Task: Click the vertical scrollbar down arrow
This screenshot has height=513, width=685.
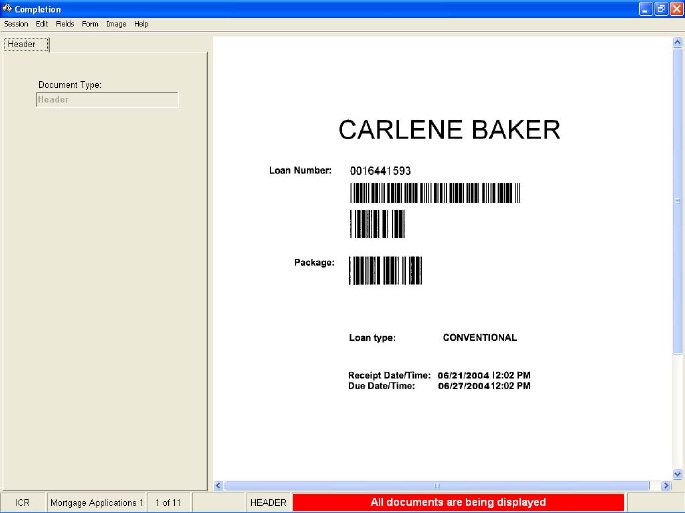Action: pos(678,473)
